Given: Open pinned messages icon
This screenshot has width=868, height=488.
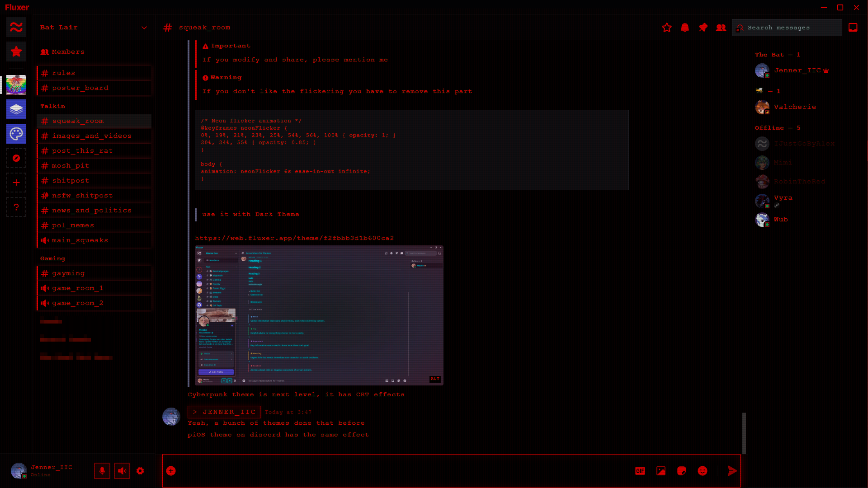Looking at the screenshot, I should (x=703, y=28).
